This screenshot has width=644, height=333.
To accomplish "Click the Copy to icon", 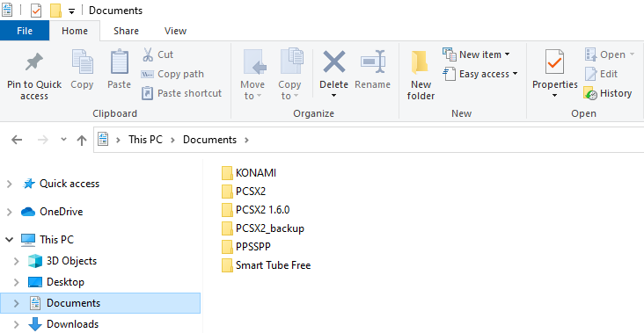I will 291,62.
